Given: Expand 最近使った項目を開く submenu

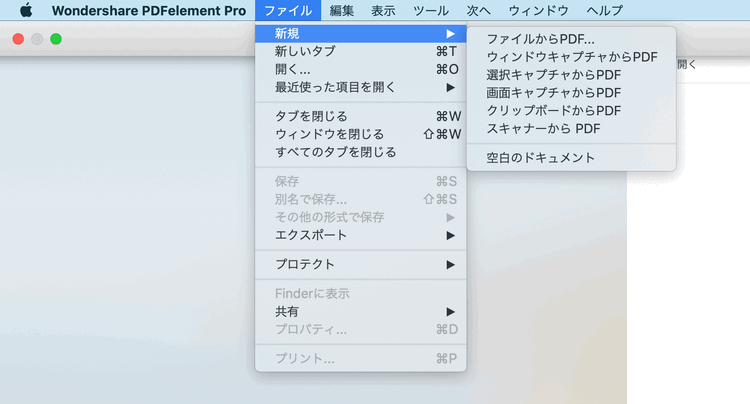Looking at the screenshot, I should (361, 87).
